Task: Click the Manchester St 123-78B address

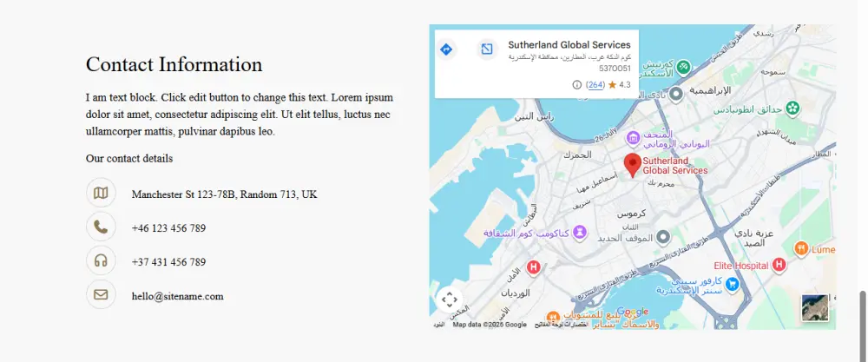Action: tap(224, 194)
